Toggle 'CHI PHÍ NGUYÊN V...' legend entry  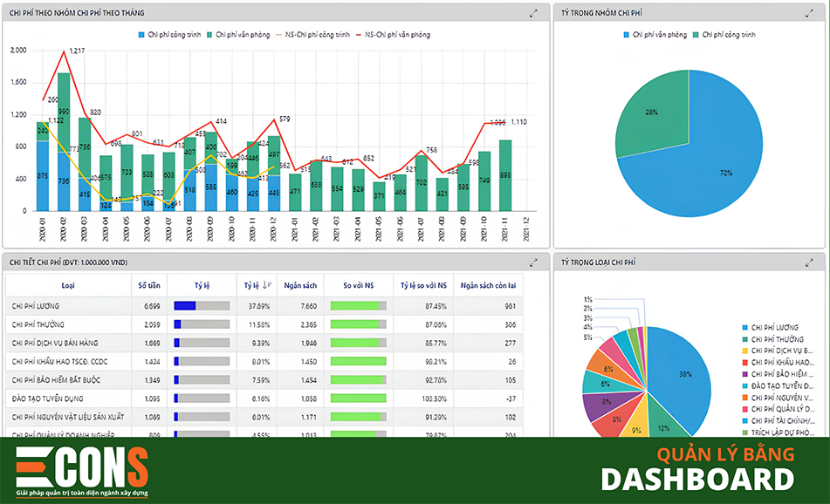pyautogui.click(x=779, y=398)
